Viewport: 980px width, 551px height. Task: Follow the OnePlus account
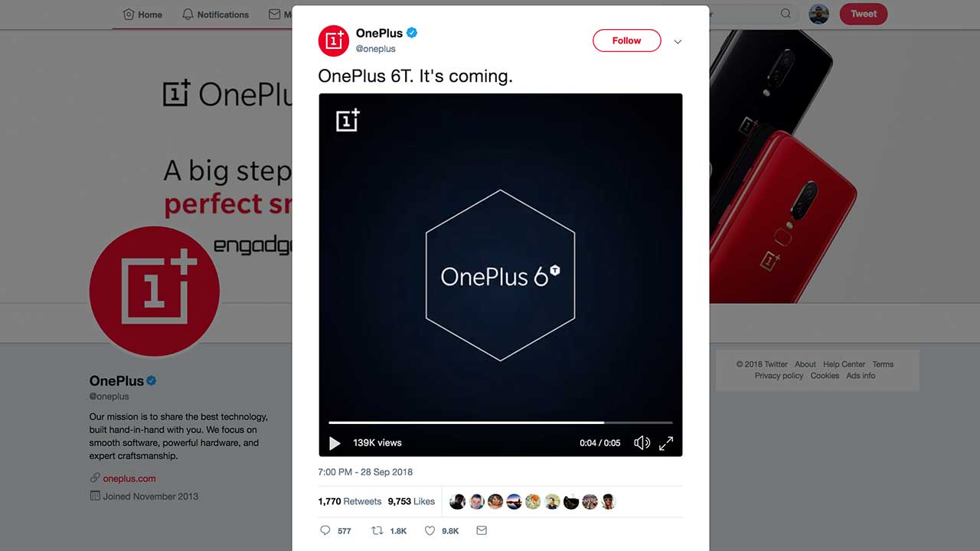click(626, 41)
